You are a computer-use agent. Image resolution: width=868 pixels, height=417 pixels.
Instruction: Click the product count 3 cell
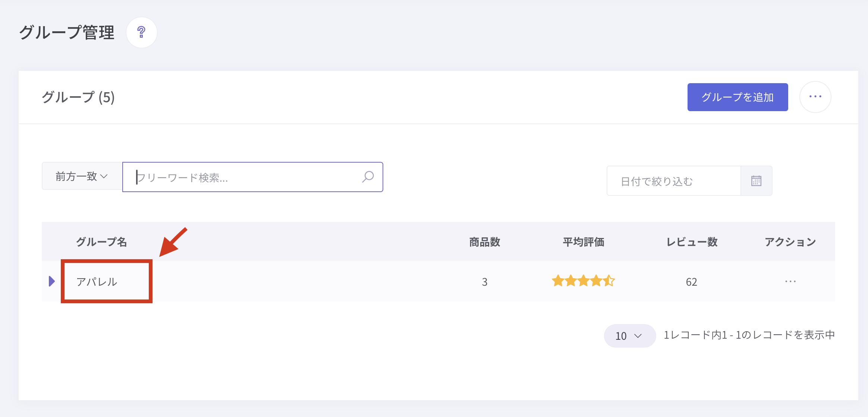pyautogui.click(x=484, y=282)
